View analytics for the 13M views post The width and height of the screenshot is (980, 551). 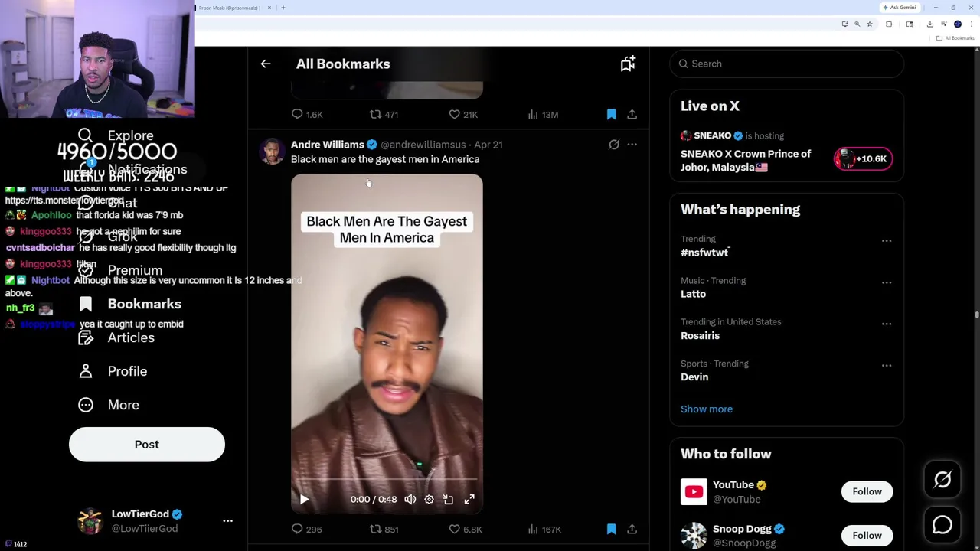(x=543, y=114)
